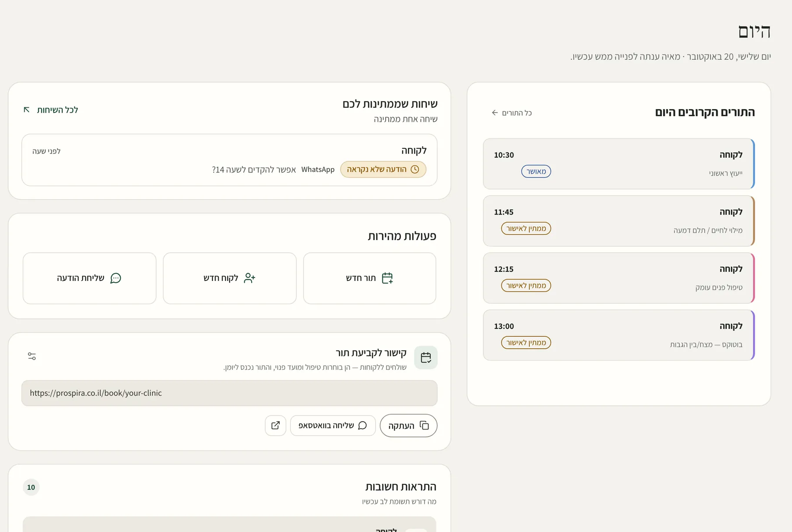The width and height of the screenshot is (792, 532).
Task: Click the calendar-check icon beside קישור לקביעת תור
Action: (426, 357)
